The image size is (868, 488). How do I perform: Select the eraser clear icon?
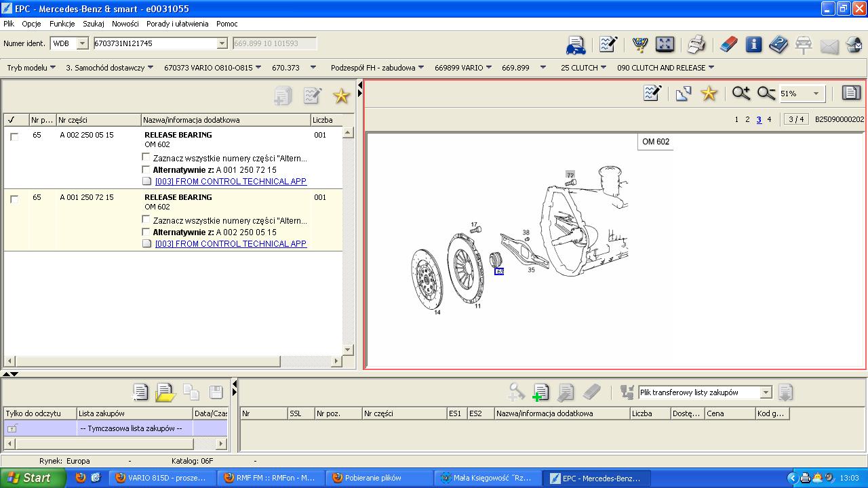click(728, 45)
